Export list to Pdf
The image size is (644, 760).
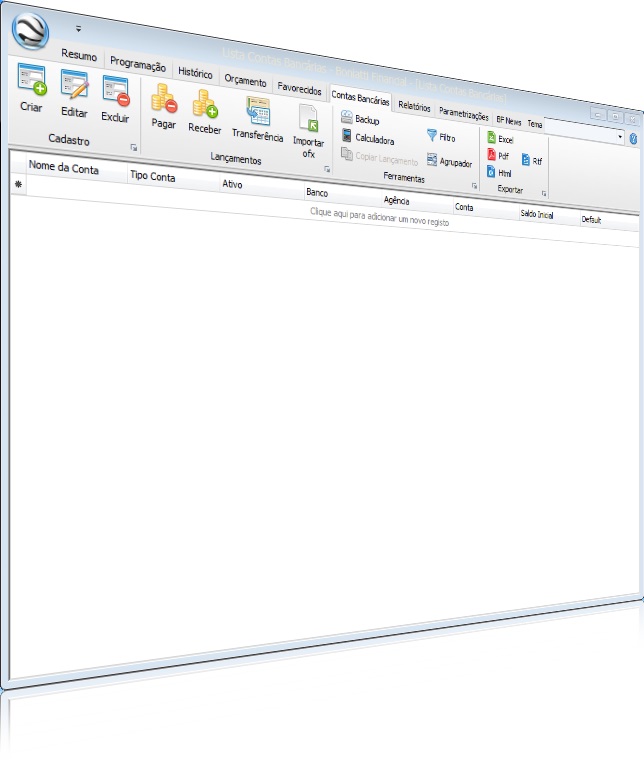498,155
